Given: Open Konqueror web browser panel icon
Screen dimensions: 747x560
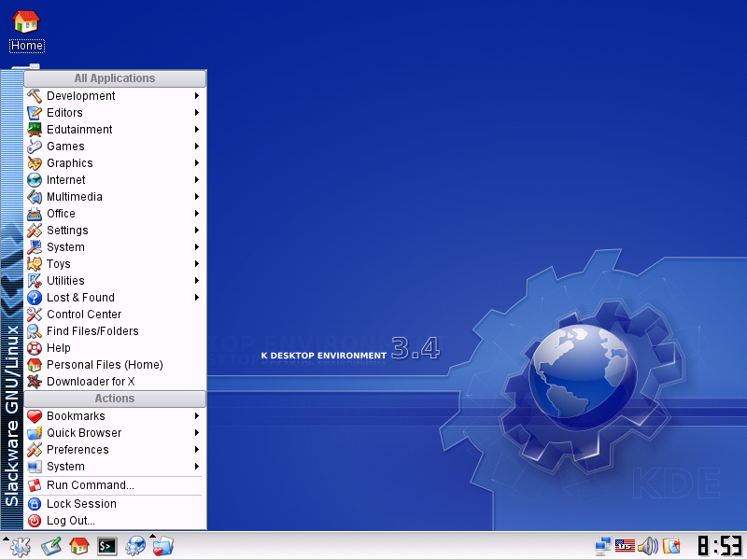Looking at the screenshot, I should click(135, 546).
